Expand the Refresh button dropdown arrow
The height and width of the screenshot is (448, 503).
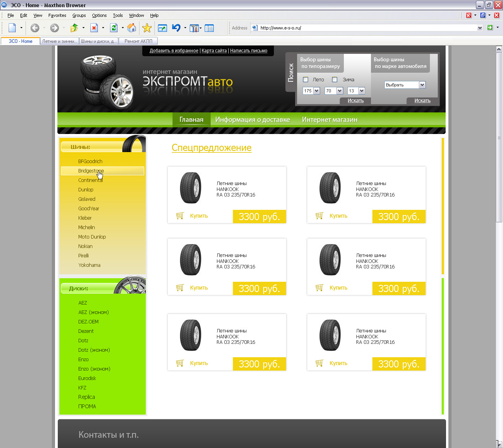[123, 28]
